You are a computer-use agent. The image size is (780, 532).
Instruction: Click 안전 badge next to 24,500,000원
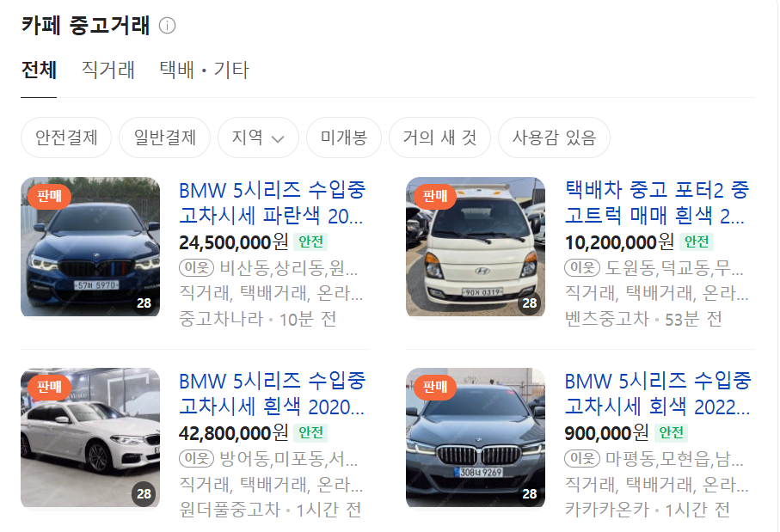click(310, 242)
